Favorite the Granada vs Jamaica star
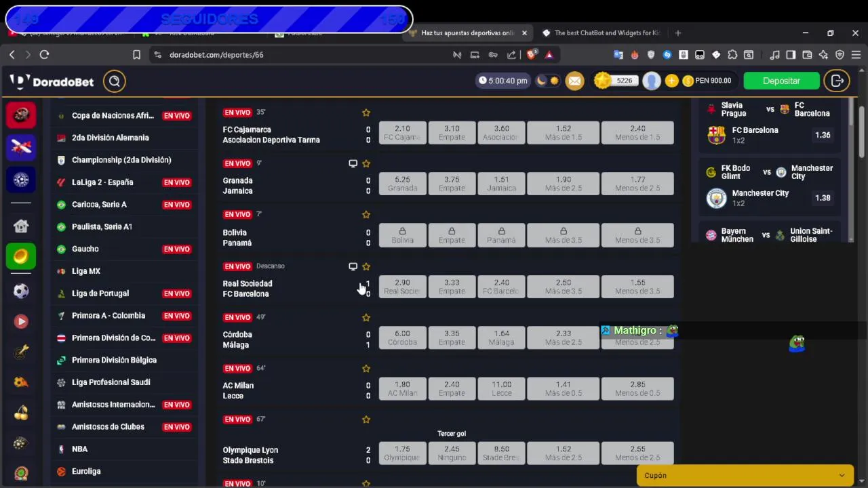The height and width of the screenshot is (488, 868). click(366, 163)
